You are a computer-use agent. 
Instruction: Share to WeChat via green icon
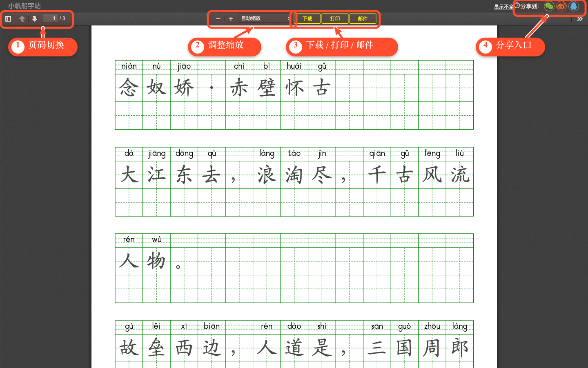pyautogui.click(x=549, y=6)
